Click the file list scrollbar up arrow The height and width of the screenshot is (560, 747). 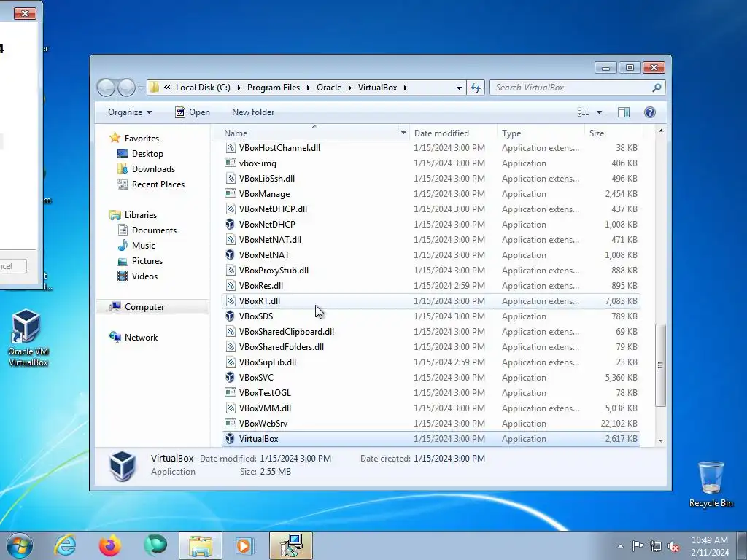pyautogui.click(x=660, y=131)
